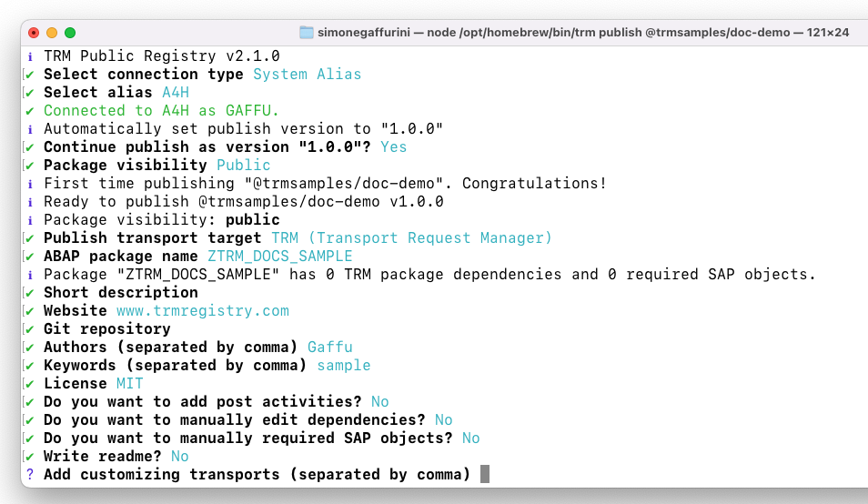The image size is (868, 504).
Task: Click the 'MIT' license answer
Action: (130, 384)
